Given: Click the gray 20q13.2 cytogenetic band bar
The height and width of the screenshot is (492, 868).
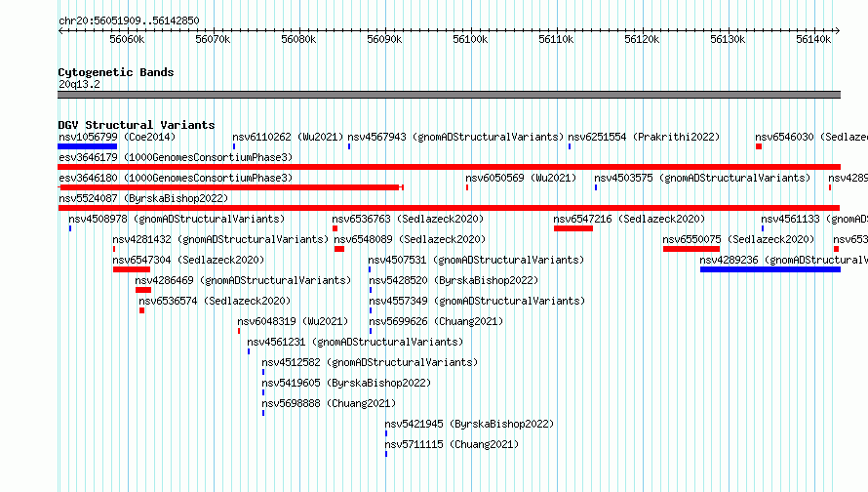Looking at the screenshot, I should 449,95.
